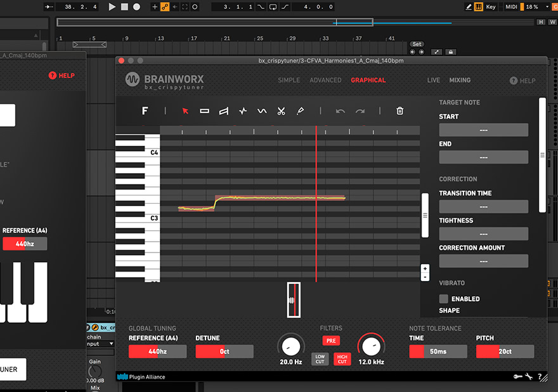
Task: Select the pitch spike edit tool
Action: click(x=243, y=111)
